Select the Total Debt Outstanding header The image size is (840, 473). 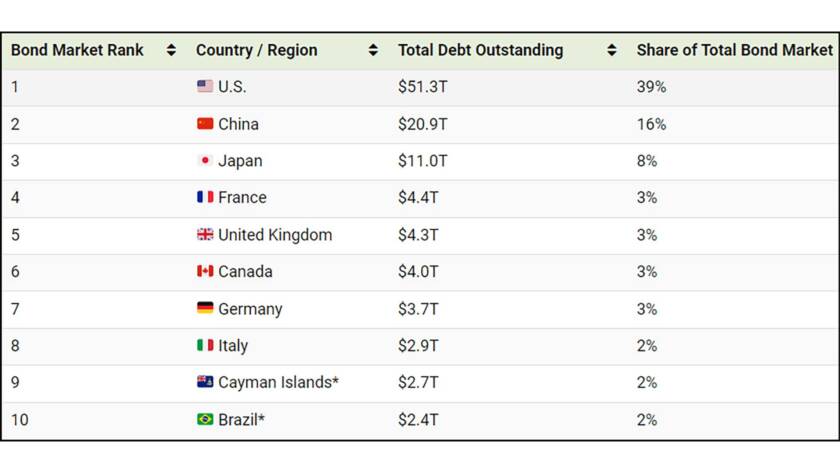click(481, 50)
